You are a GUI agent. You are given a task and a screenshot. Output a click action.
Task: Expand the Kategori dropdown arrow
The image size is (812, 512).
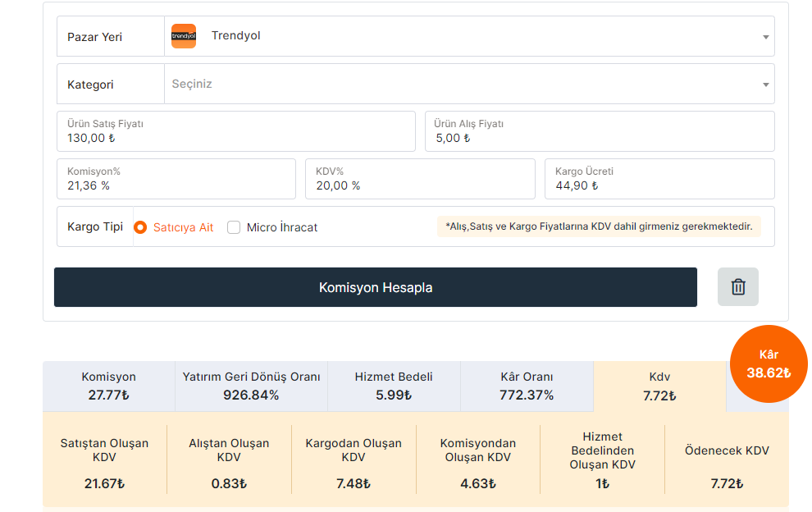765,85
